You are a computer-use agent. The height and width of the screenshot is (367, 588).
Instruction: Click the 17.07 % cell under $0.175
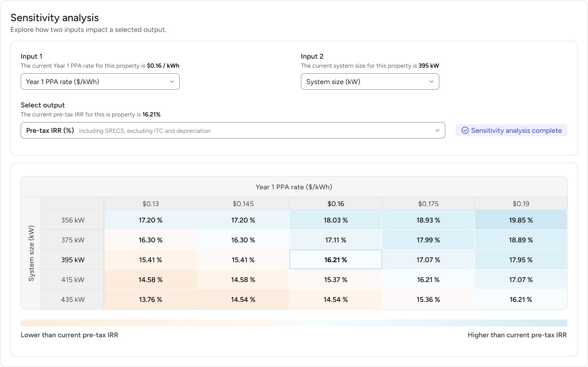pyautogui.click(x=428, y=260)
